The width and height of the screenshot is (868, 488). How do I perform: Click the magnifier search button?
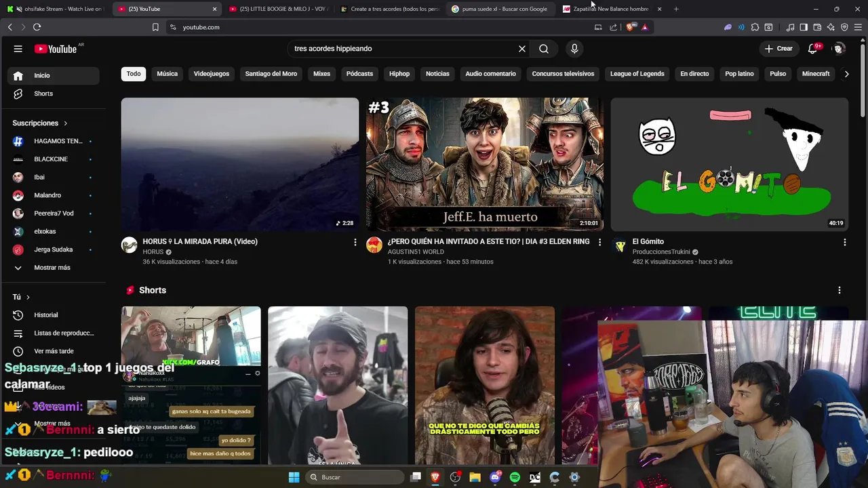tap(544, 49)
